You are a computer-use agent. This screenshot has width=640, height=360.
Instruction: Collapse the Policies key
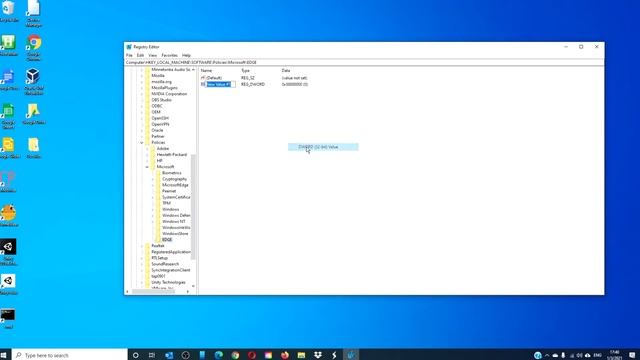(142, 143)
